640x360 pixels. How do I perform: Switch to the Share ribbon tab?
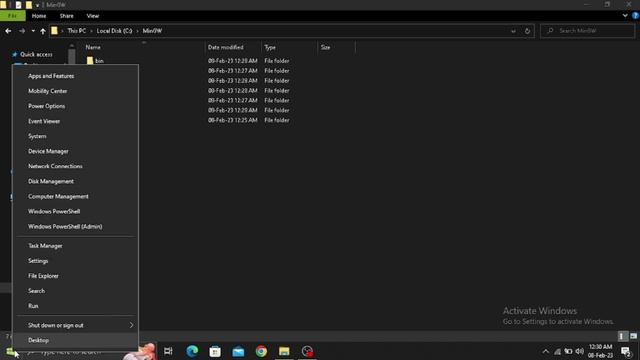[x=67, y=16]
